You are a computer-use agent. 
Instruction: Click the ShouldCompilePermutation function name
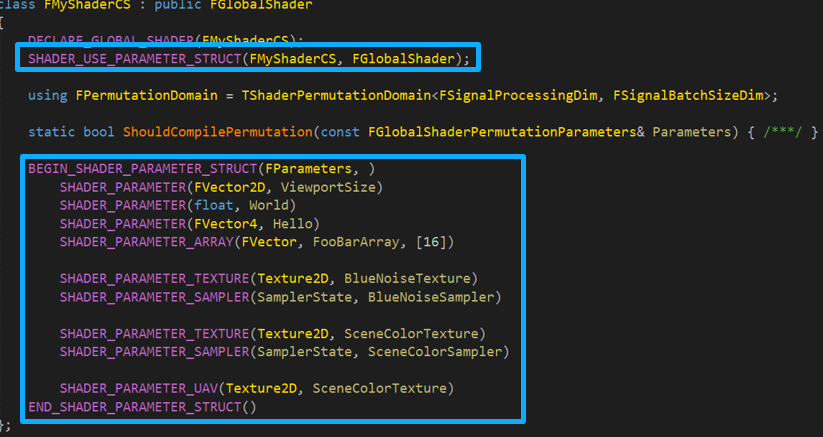[x=218, y=132]
